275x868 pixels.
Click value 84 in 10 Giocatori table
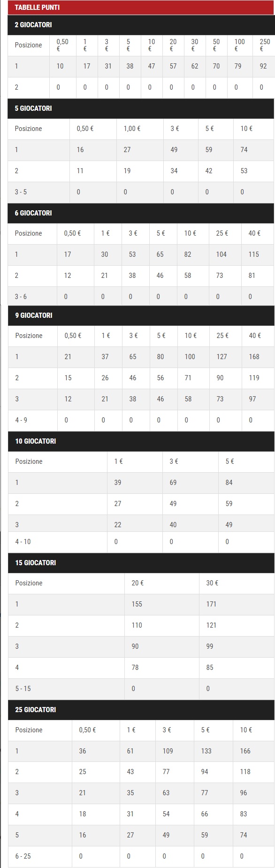pyautogui.click(x=229, y=483)
